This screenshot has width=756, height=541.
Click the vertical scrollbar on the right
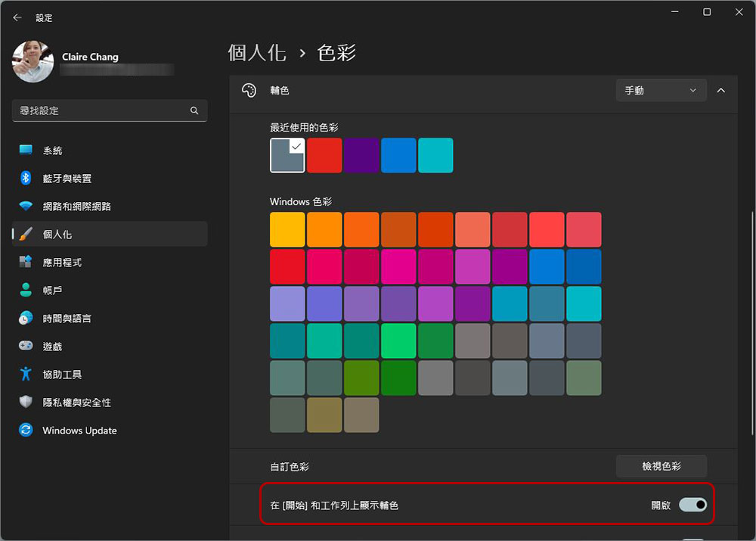pos(753,323)
